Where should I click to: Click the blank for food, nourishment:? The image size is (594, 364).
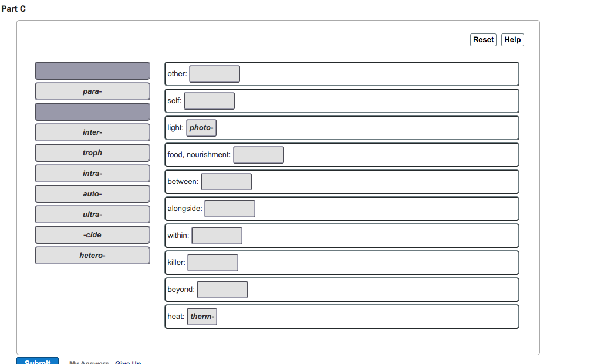click(x=258, y=154)
